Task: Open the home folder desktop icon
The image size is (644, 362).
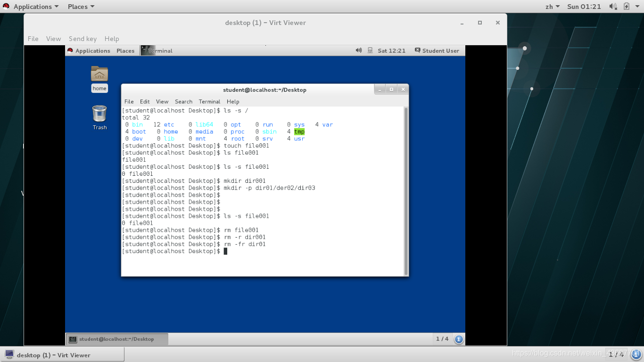Action: click(x=99, y=79)
